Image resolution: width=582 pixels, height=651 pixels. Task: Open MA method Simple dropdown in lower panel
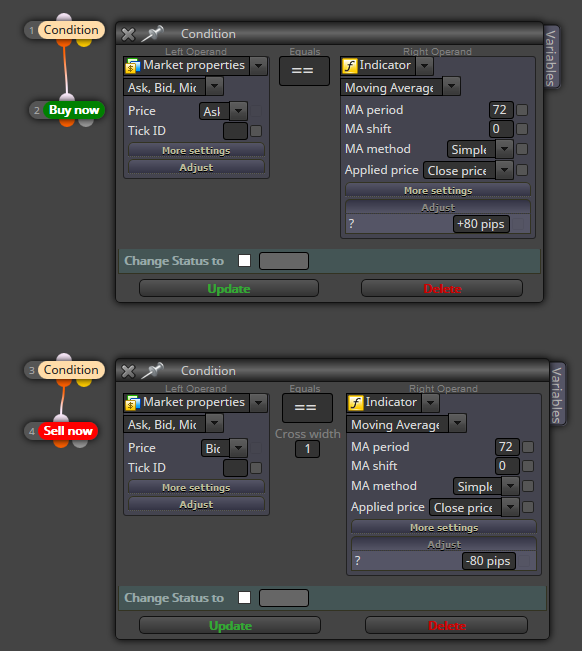[511, 486]
